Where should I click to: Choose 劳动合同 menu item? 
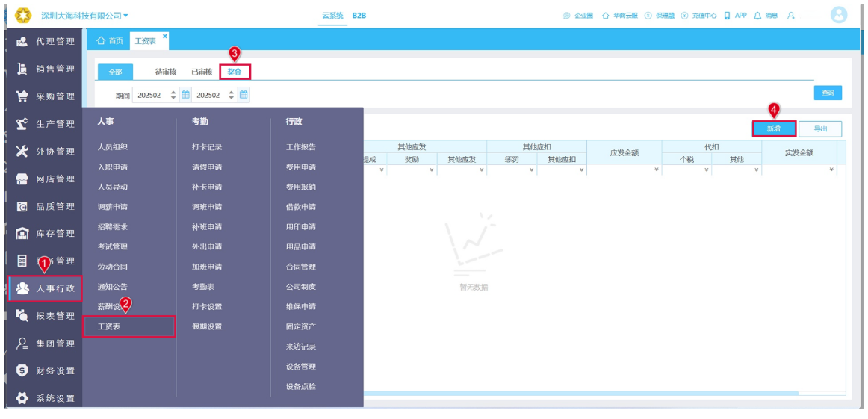[112, 267]
